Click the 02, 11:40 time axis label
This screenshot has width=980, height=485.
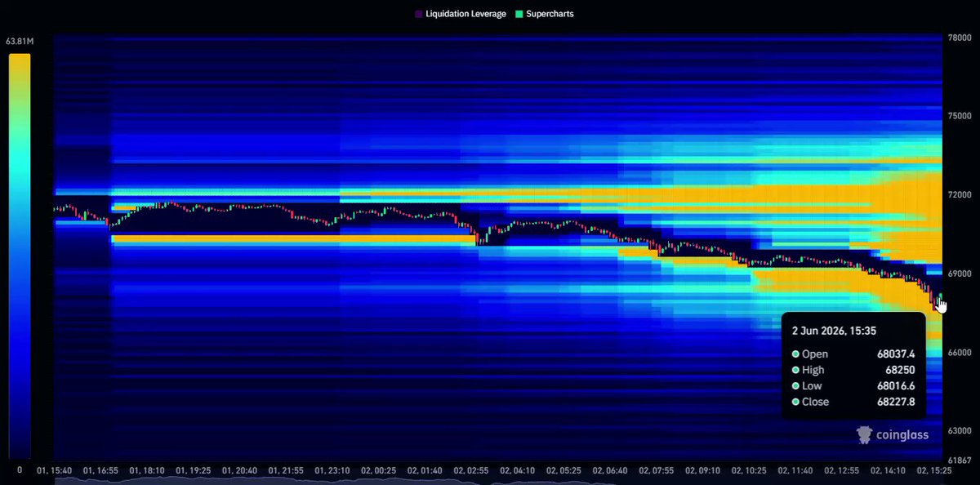[795, 470]
